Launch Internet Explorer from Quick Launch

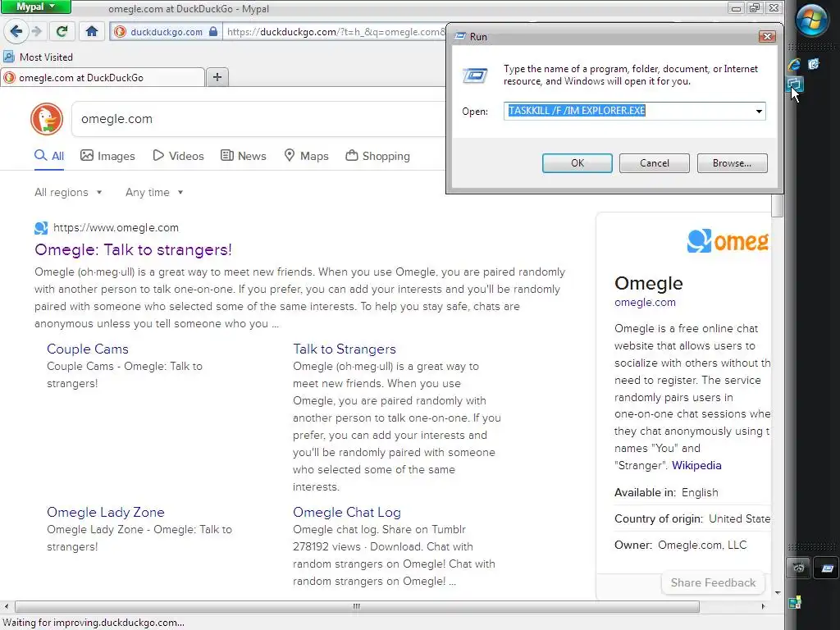point(794,64)
